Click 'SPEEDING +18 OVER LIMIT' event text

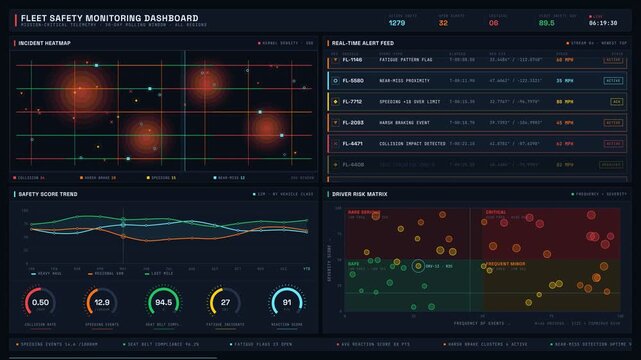(x=410, y=102)
